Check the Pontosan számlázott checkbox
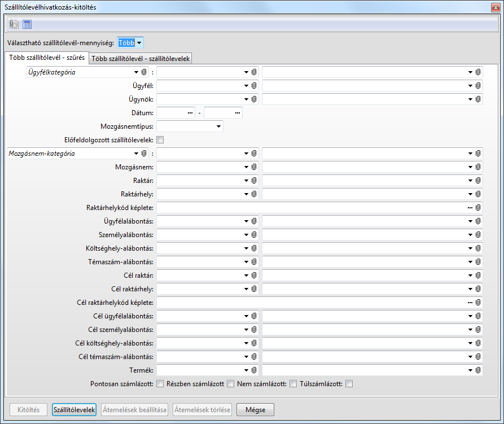The image size is (504, 424). tap(160, 384)
